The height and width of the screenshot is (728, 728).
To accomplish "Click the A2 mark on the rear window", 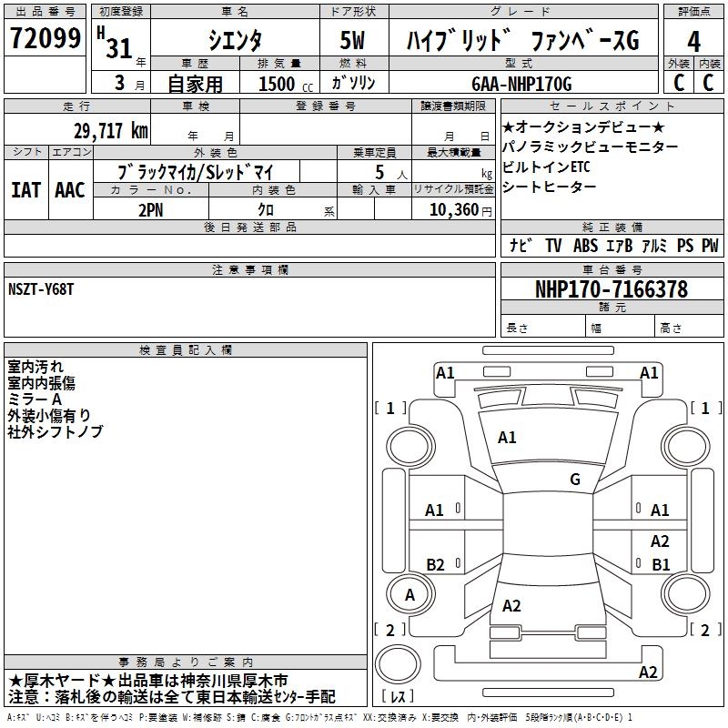I will [x=511, y=606].
